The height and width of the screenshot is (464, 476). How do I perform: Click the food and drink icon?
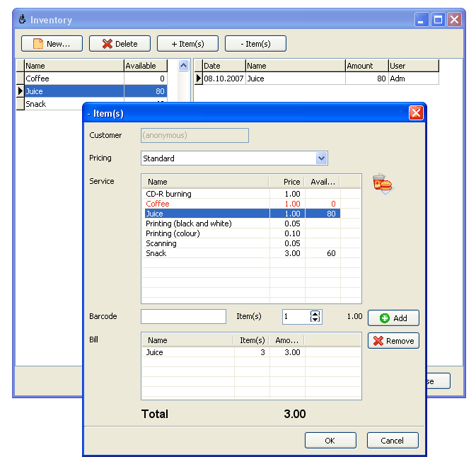coord(383,184)
